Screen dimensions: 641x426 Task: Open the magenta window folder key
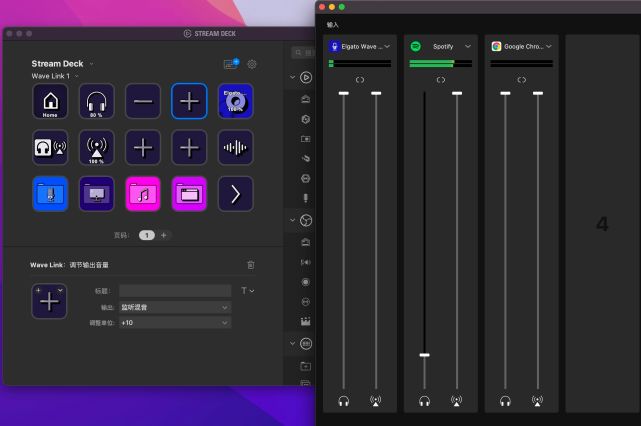tap(189, 194)
